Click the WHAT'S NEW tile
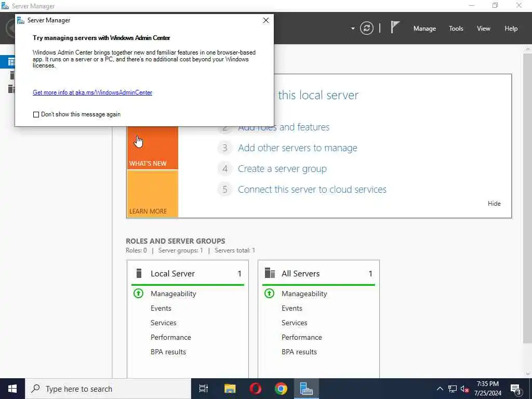The height and width of the screenshot is (399, 532). 152,148
